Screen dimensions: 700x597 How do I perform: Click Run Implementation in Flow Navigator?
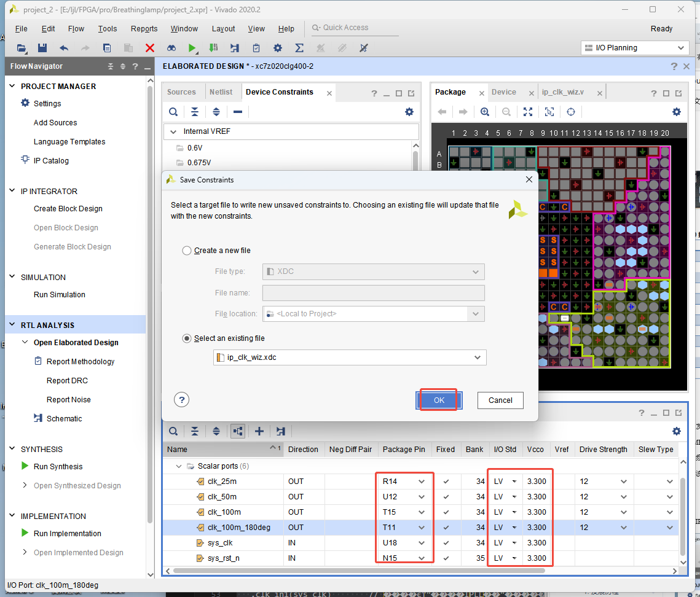68,533
